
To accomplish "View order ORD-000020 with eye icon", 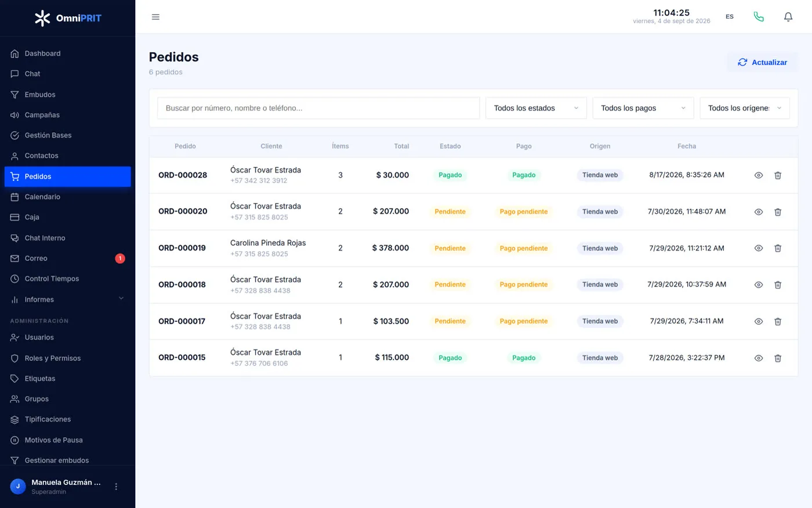I will click(758, 212).
